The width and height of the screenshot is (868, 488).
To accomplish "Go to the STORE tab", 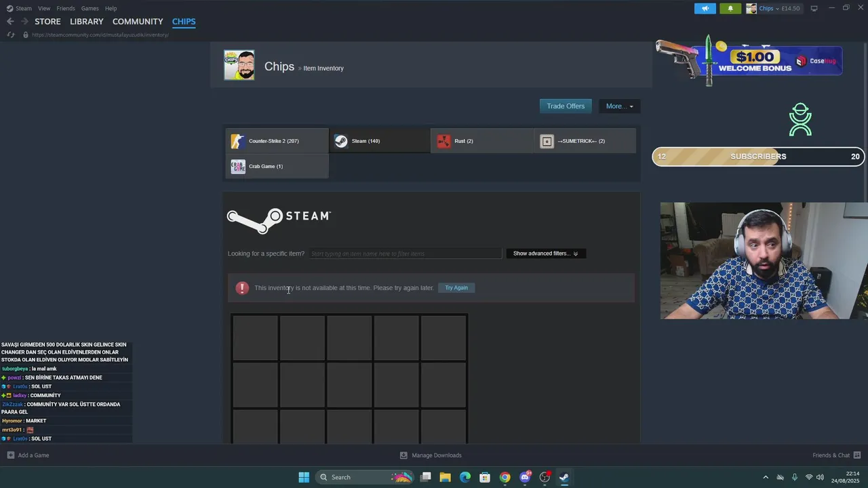I will 47,22.
